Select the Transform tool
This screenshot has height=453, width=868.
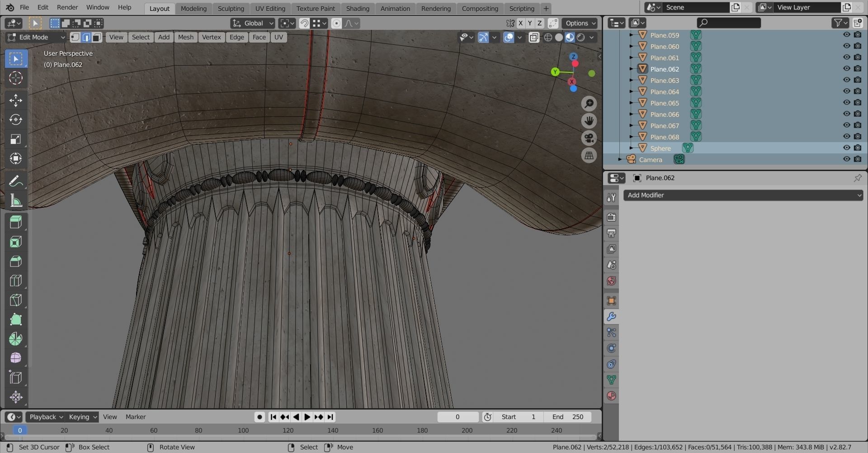tap(16, 158)
